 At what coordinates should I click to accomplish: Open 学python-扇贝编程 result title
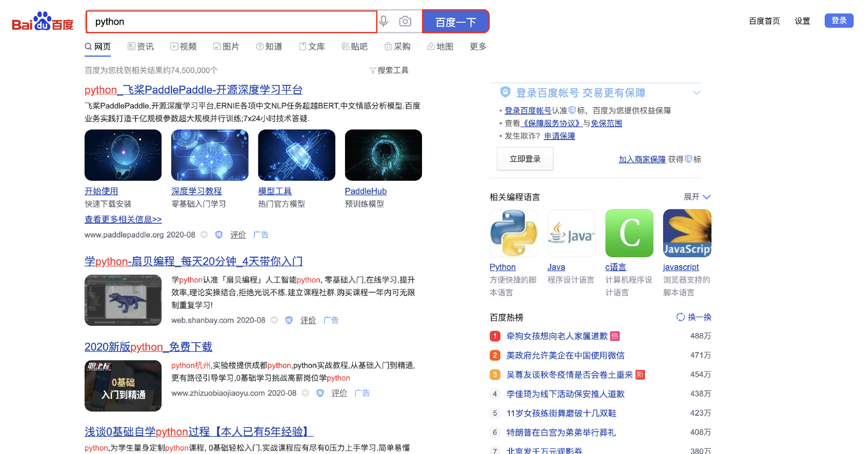tap(194, 261)
